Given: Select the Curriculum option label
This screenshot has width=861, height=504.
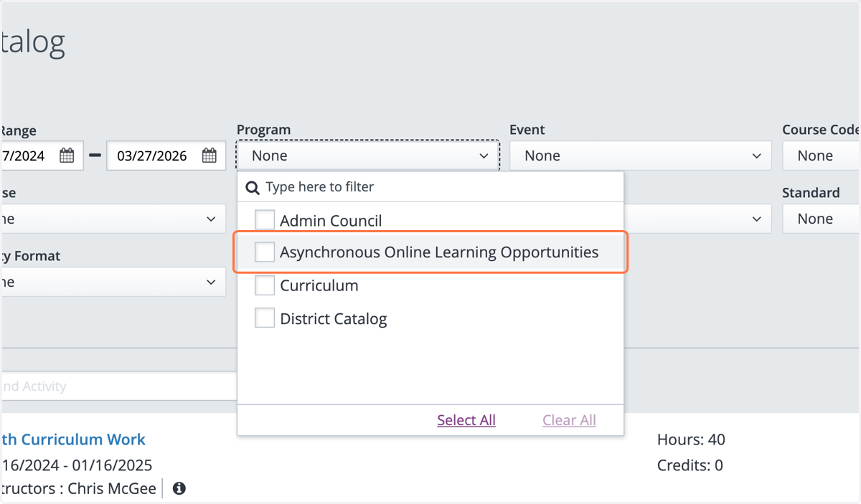Looking at the screenshot, I should (319, 285).
